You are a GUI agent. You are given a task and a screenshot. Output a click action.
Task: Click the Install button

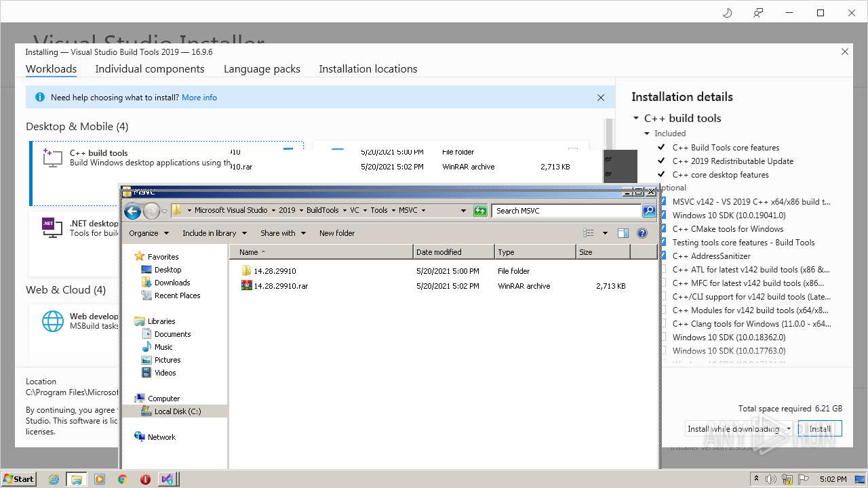(x=820, y=429)
